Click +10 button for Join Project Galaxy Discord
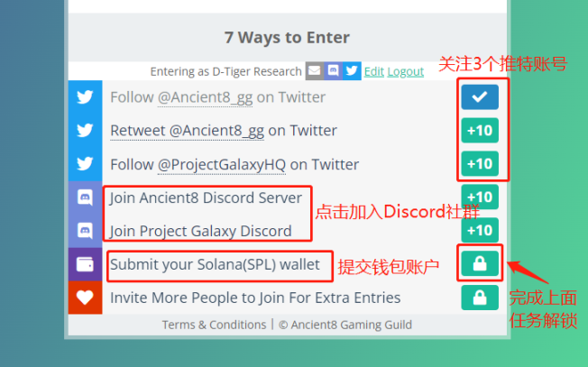 tap(480, 230)
